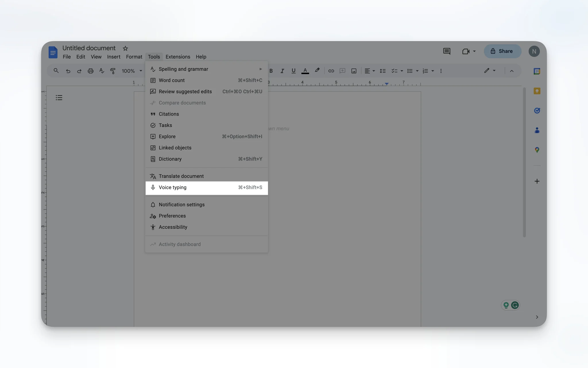Screen dimensions: 588x368
Task: Click the paint format icon
Action: pyautogui.click(x=113, y=71)
